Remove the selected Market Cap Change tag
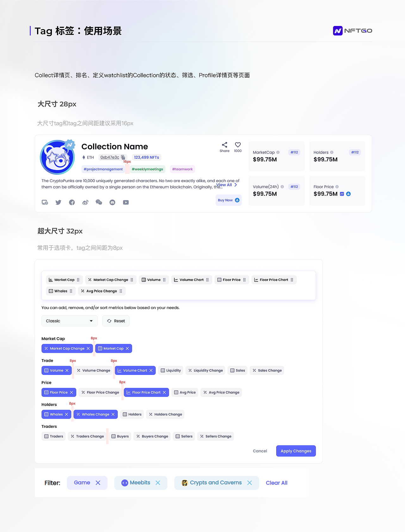This screenshot has height=532, width=405. point(88,349)
